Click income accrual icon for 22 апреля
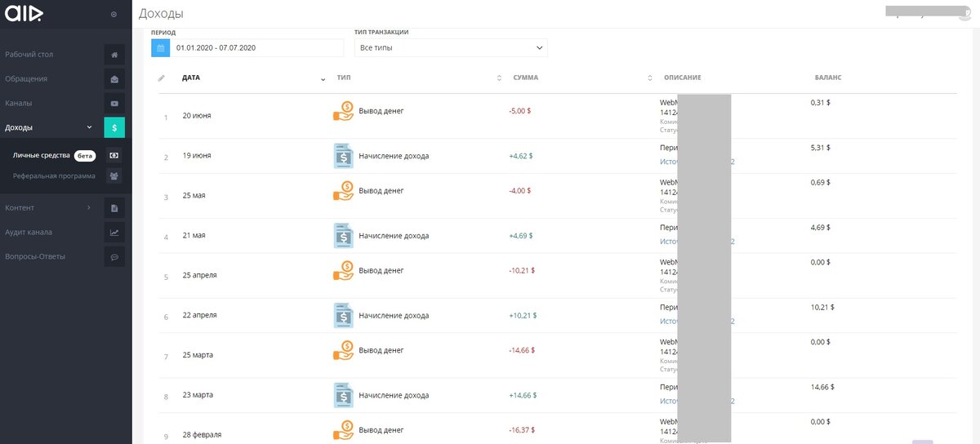 click(343, 316)
